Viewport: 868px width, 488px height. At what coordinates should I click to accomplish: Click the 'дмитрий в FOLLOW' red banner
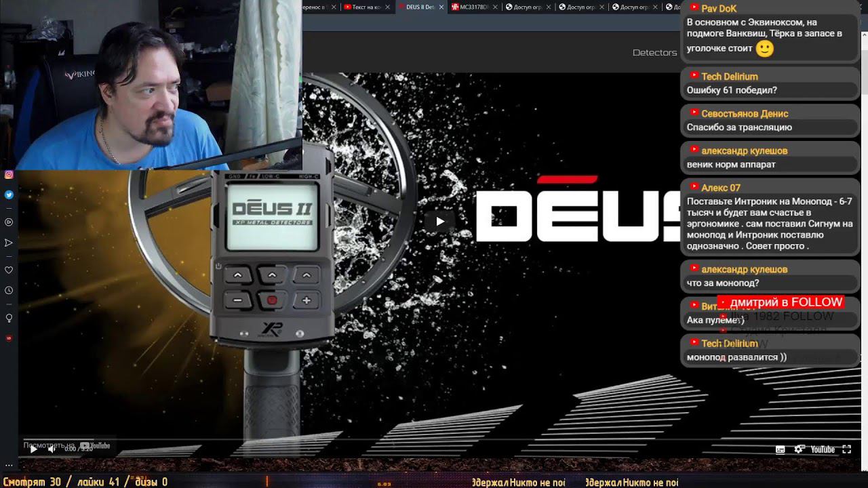click(781, 302)
